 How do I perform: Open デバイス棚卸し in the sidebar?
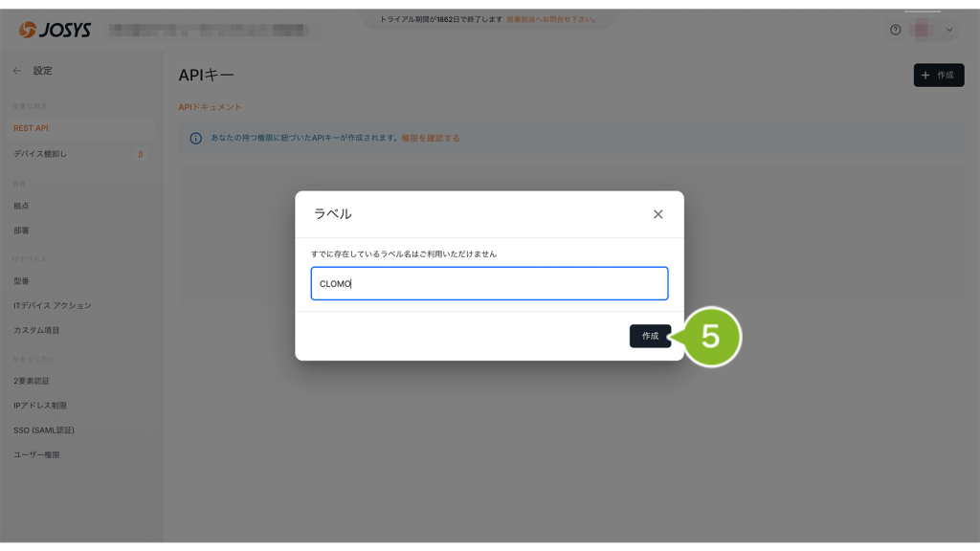pos(40,154)
